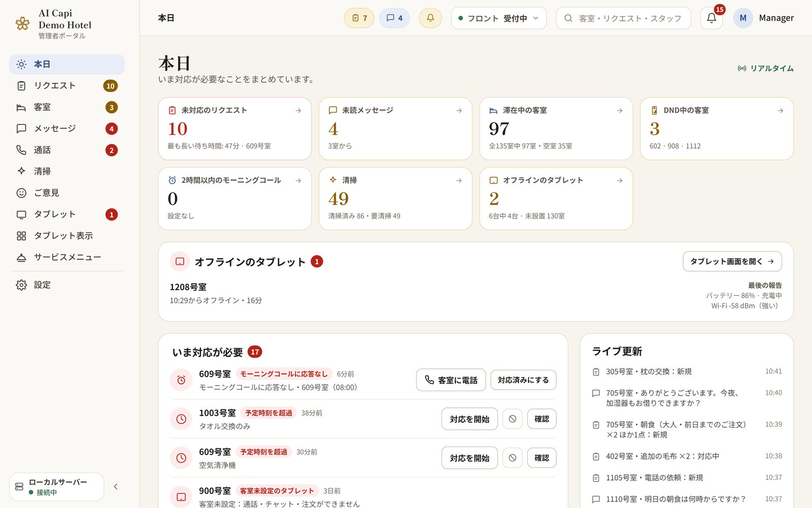Viewport: 812px width, 508px height.
Task: Open the arrow on the 未対応のリクエスト card
Action: [298, 110]
